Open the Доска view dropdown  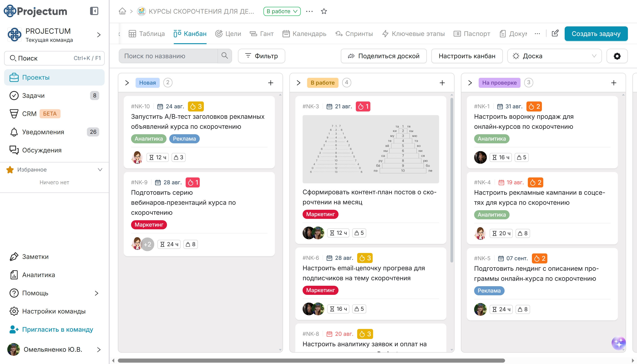coord(554,56)
